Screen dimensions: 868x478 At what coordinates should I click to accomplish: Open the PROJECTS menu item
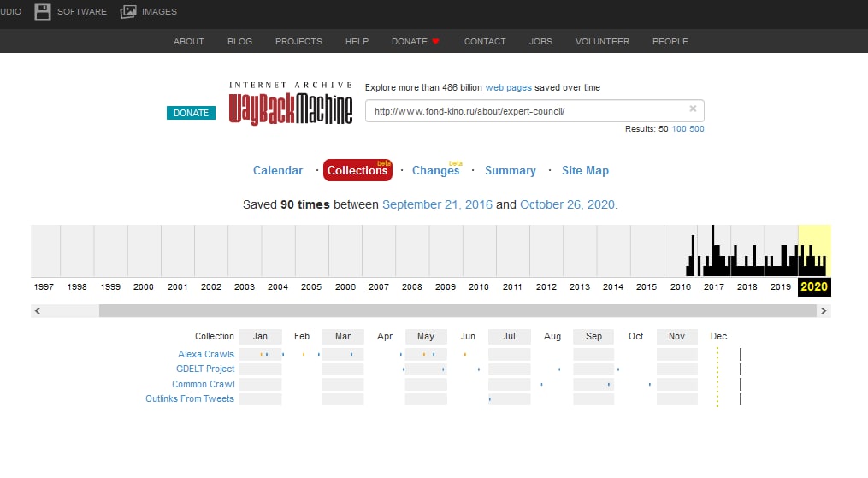299,42
